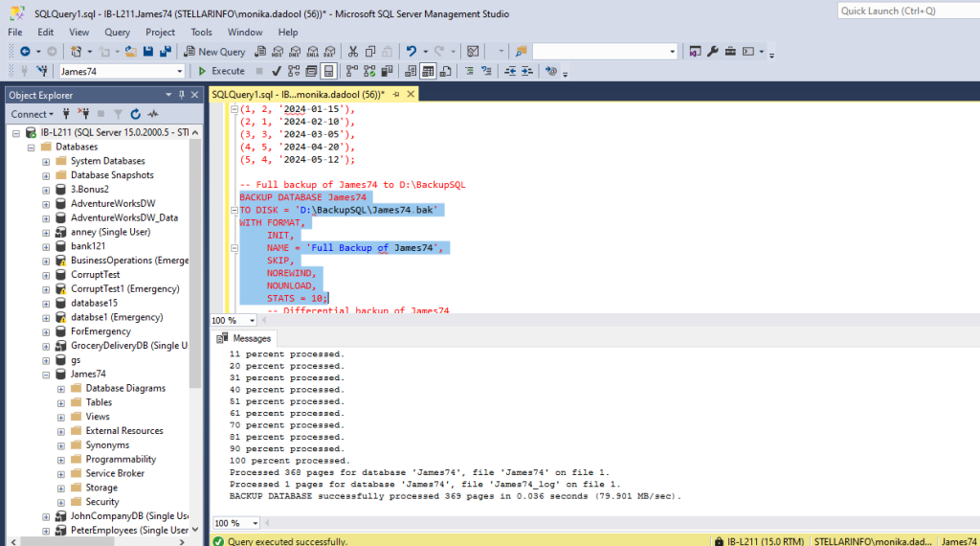Viewport: 980px width, 546px height.
Task: Select the CorruptTest database
Action: coord(95,275)
